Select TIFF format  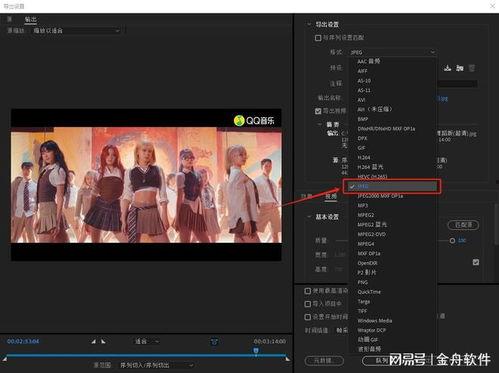(x=362, y=311)
